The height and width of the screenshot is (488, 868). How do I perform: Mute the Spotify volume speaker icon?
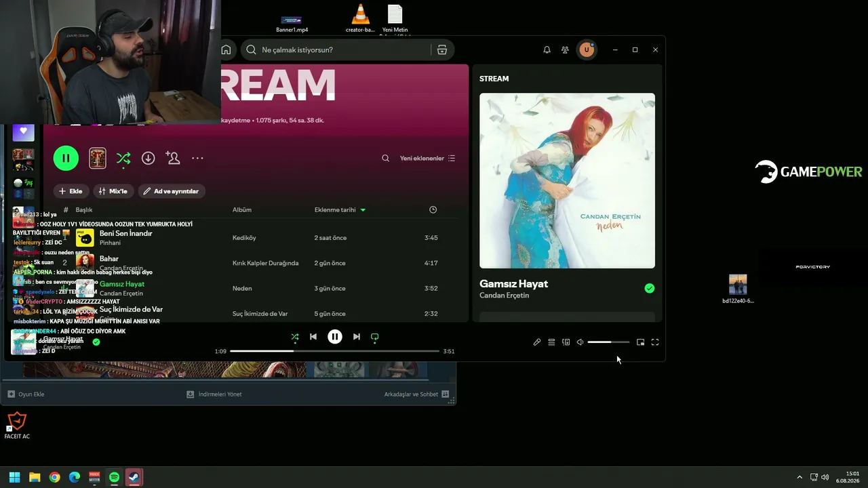(x=580, y=342)
